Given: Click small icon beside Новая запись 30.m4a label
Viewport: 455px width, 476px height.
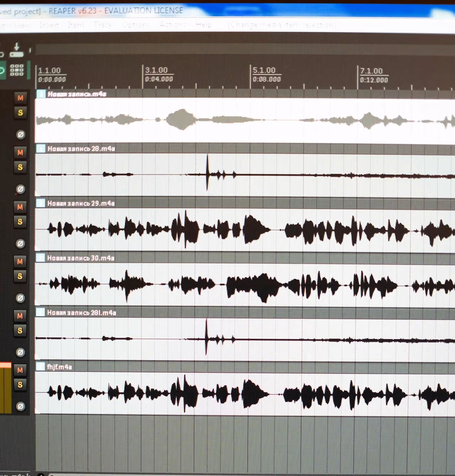Looking at the screenshot, I should (x=41, y=258).
